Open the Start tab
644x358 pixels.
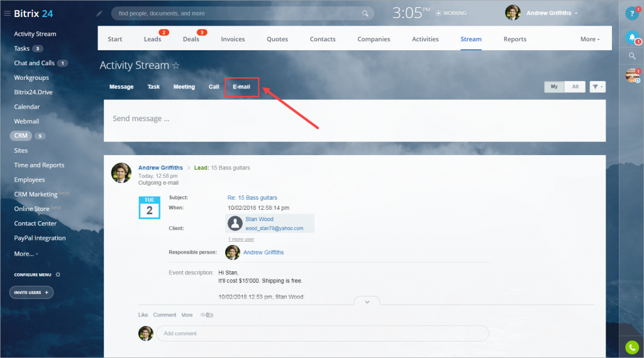pos(115,40)
